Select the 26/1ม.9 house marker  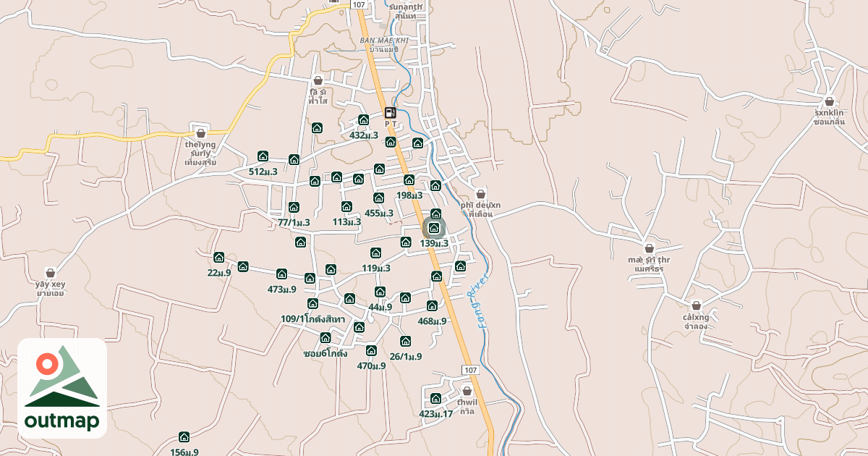tap(405, 341)
